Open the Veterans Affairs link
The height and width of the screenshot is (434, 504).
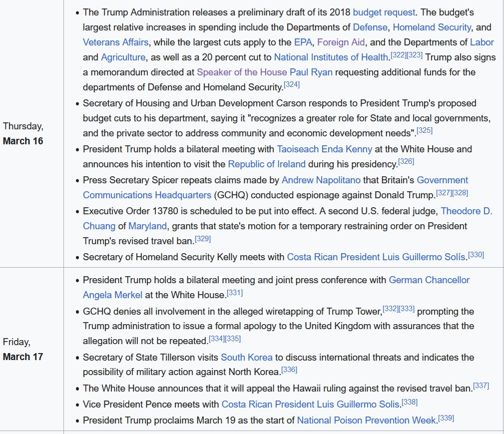click(x=116, y=42)
